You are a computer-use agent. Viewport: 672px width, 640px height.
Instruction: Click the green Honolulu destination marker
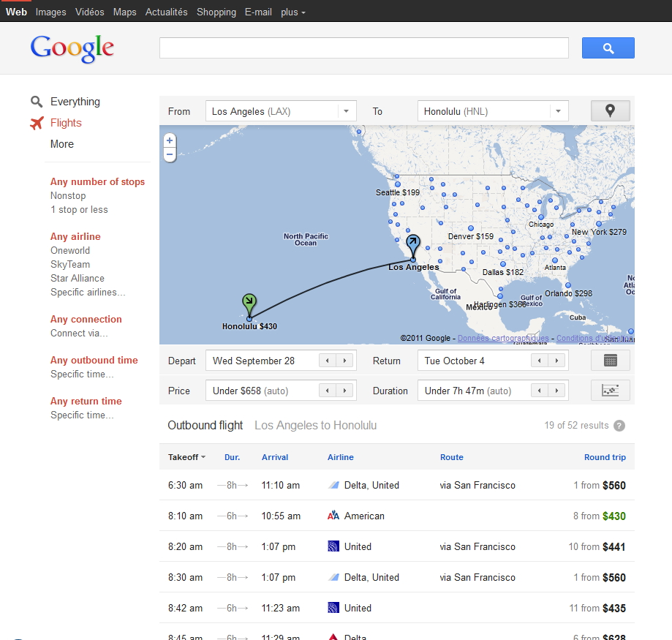tap(249, 304)
